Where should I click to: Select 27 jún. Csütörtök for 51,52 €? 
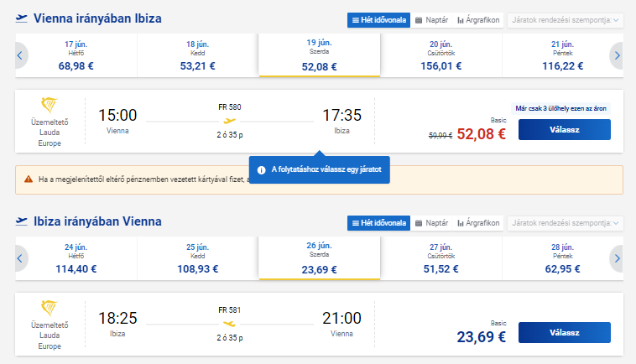(441, 258)
